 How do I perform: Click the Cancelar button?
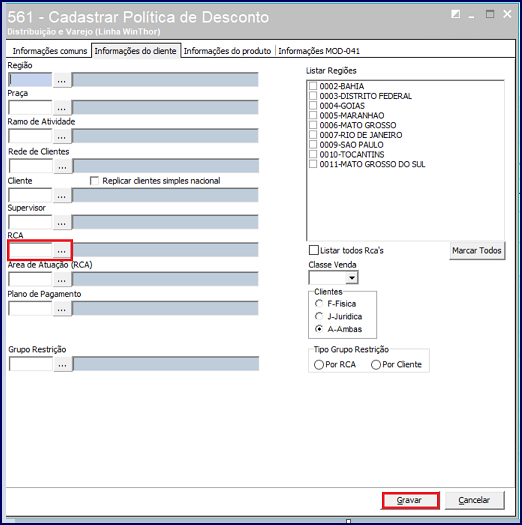tap(474, 501)
